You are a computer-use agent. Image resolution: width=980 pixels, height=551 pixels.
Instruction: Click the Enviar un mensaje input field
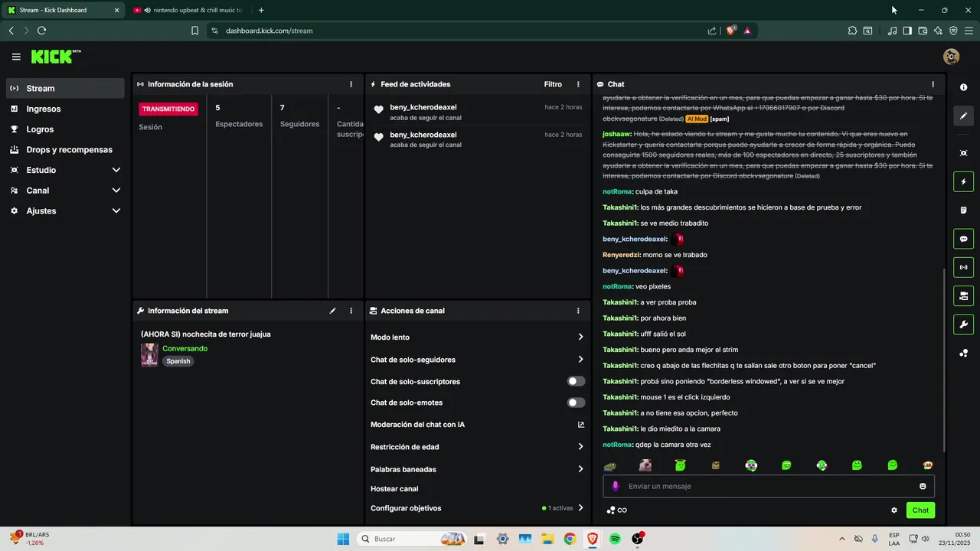(768, 486)
